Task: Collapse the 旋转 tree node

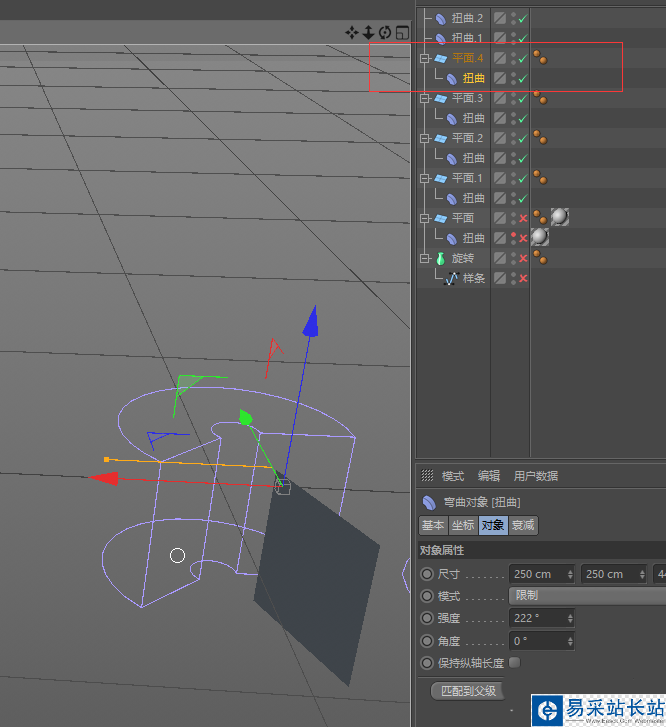Action: pyautogui.click(x=424, y=258)
